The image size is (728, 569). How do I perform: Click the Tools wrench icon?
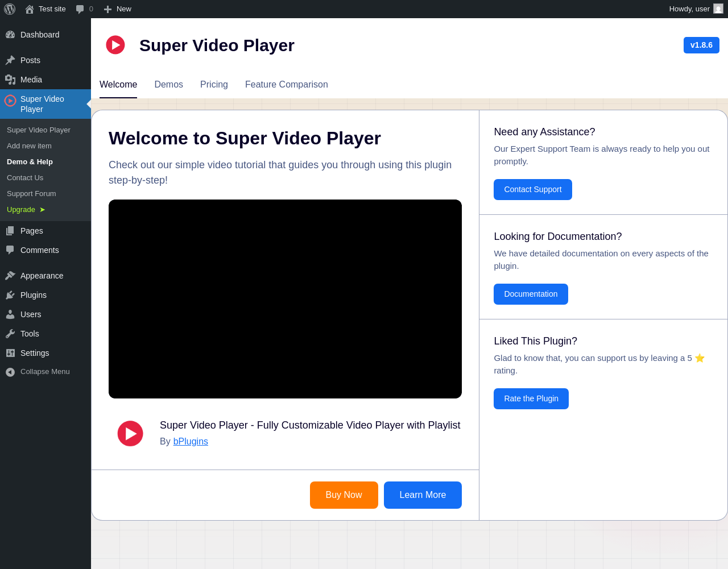tap(10, 334)
